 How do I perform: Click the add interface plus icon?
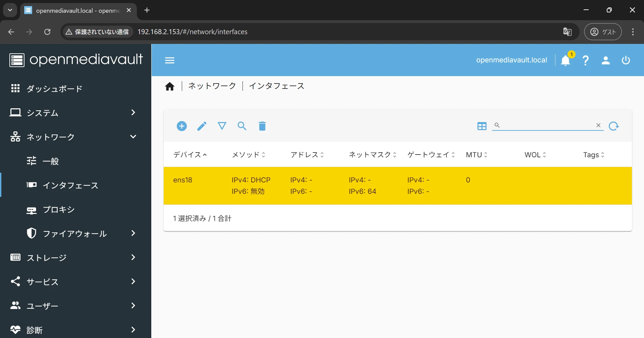coord(182,126)
